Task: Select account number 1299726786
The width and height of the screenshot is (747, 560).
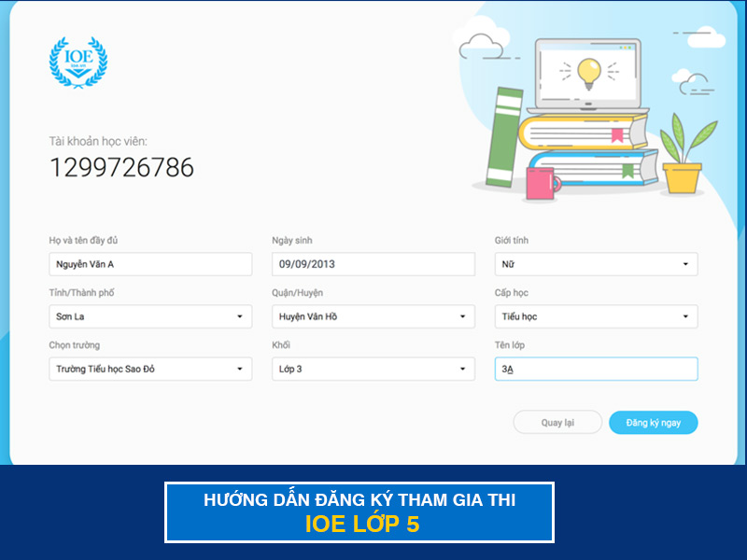Action: click(x=122, y=168)
